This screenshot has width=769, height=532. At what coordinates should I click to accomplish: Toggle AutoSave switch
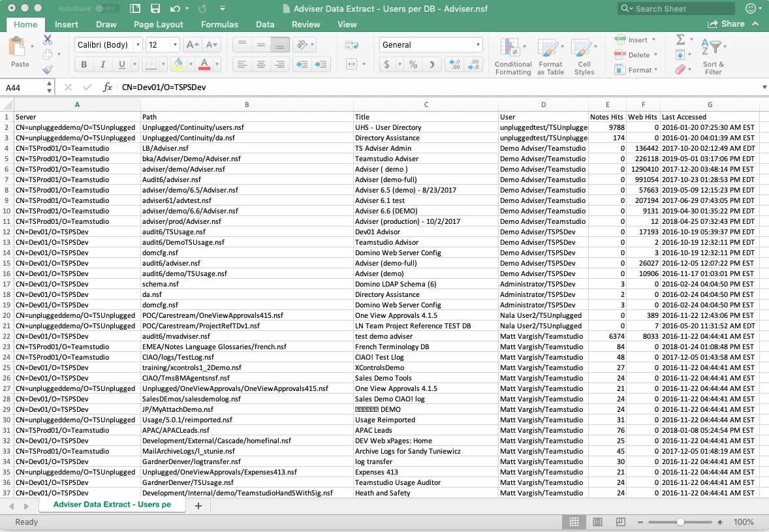(108, 8)
